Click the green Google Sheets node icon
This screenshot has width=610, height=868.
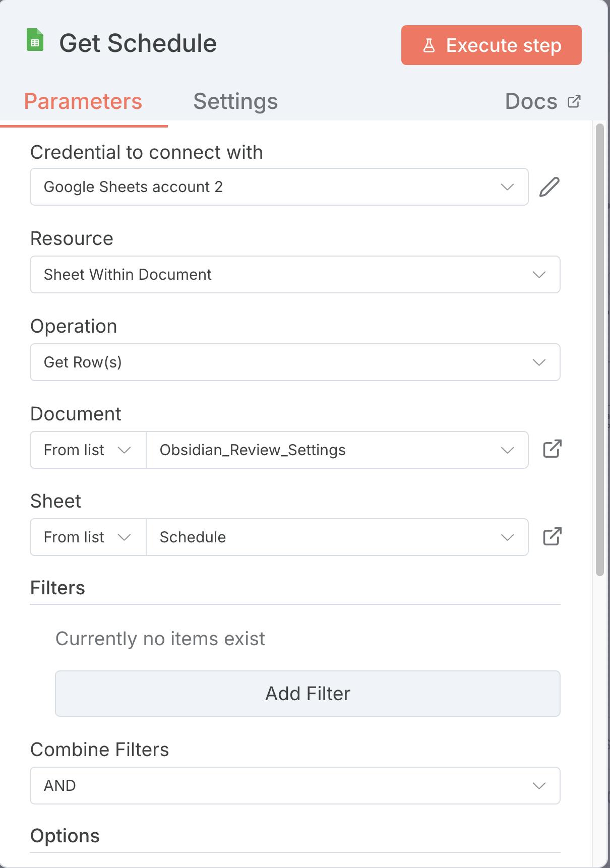[35, 41]
